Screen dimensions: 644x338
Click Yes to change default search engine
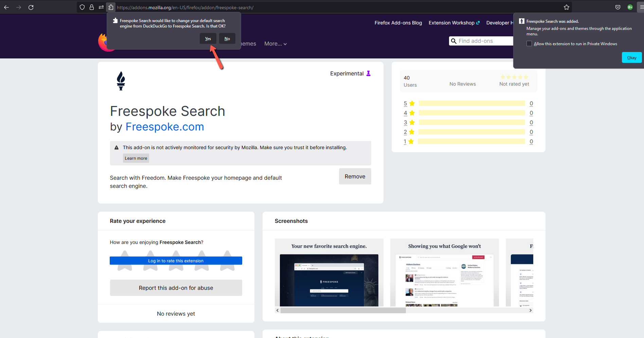208,38
